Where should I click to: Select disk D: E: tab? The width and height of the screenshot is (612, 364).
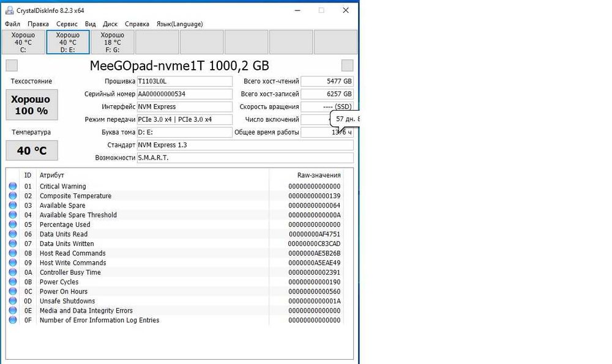point(68,42)
